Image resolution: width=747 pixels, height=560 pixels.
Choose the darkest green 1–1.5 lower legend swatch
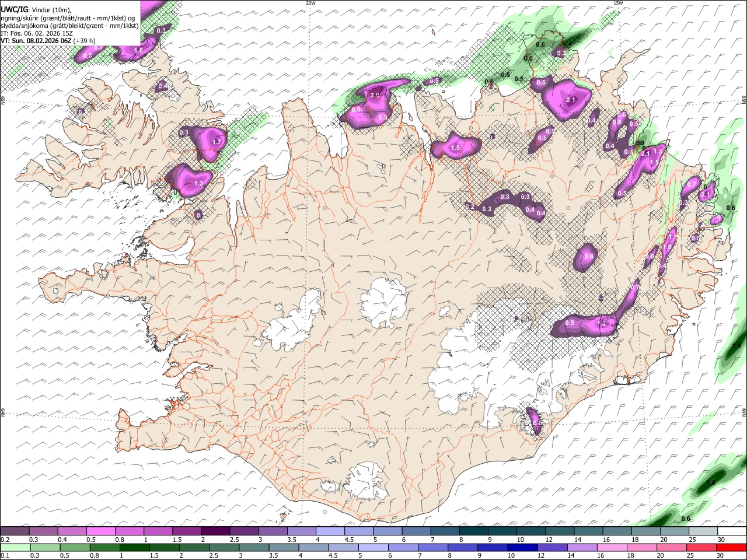tap(134, 547)
